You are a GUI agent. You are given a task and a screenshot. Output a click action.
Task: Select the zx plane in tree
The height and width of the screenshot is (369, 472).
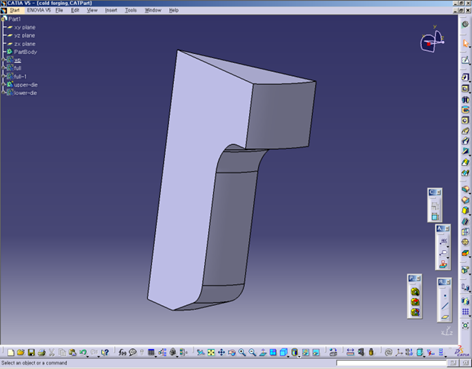point(25,44)
